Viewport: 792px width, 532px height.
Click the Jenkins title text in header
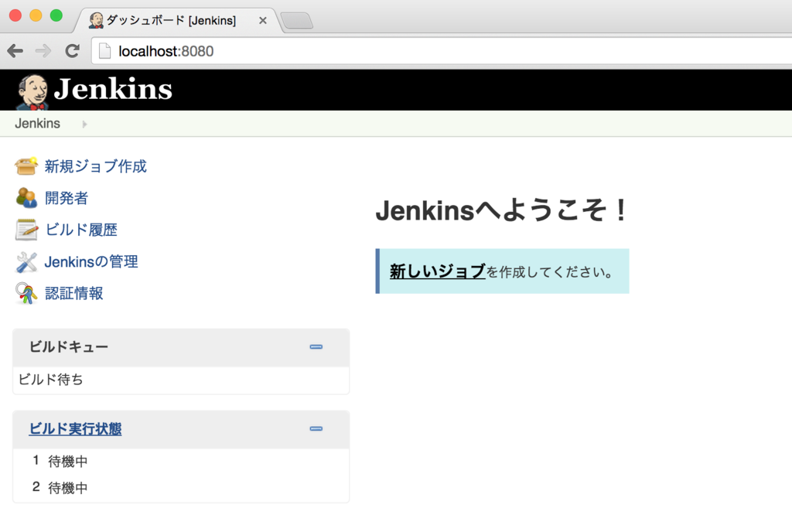point(113,90)
